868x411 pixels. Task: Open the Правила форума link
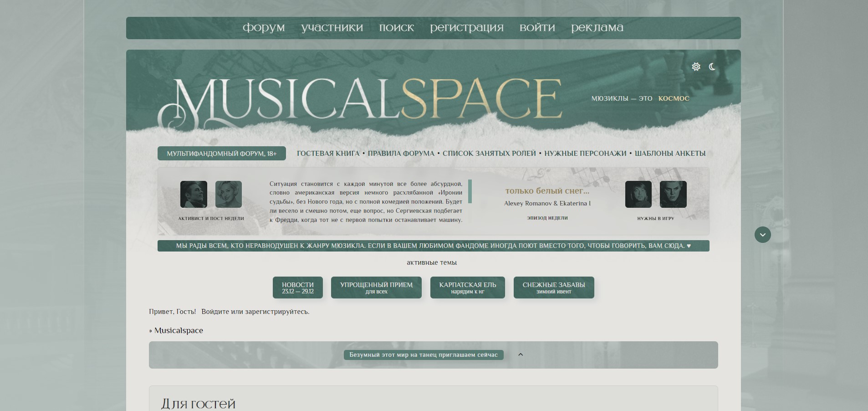[x=401, y=154]
